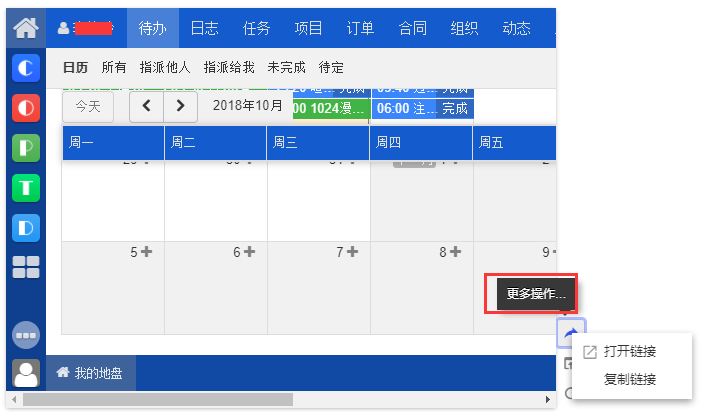The height and width of the screenshot is (412, 707).
Task: Choose 打开链接 from the context menu
Action: tap(630, 352)
